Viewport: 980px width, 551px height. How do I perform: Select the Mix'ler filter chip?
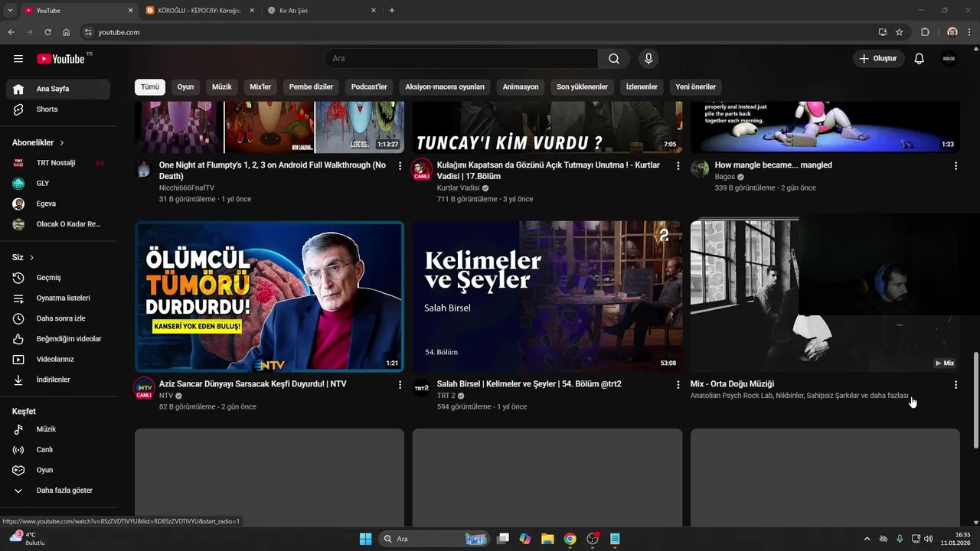[x=260, y=86]
